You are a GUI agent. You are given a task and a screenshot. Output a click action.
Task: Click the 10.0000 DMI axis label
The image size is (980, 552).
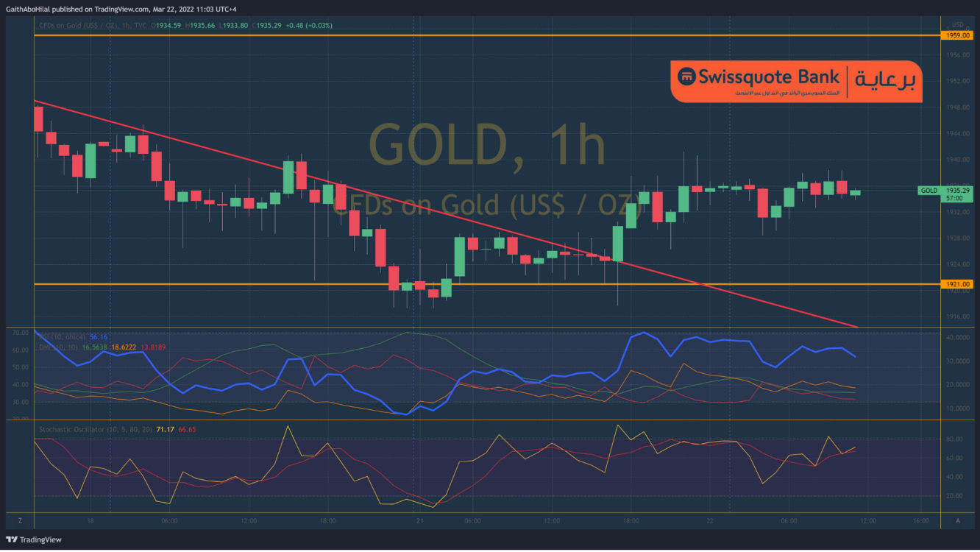coord(958,408)
